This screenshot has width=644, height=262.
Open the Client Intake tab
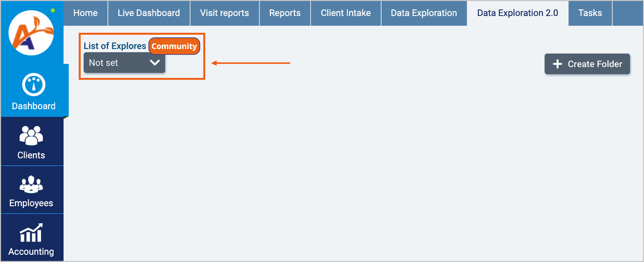[x=346, y=13]
